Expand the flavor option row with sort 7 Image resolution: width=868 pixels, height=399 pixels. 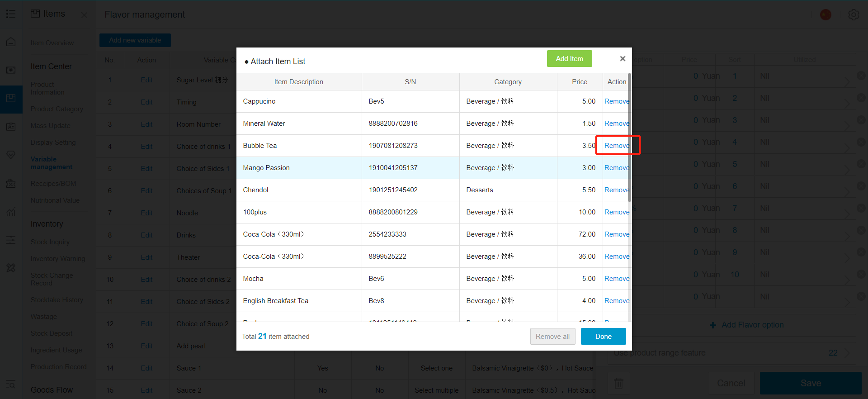point(847,214)
